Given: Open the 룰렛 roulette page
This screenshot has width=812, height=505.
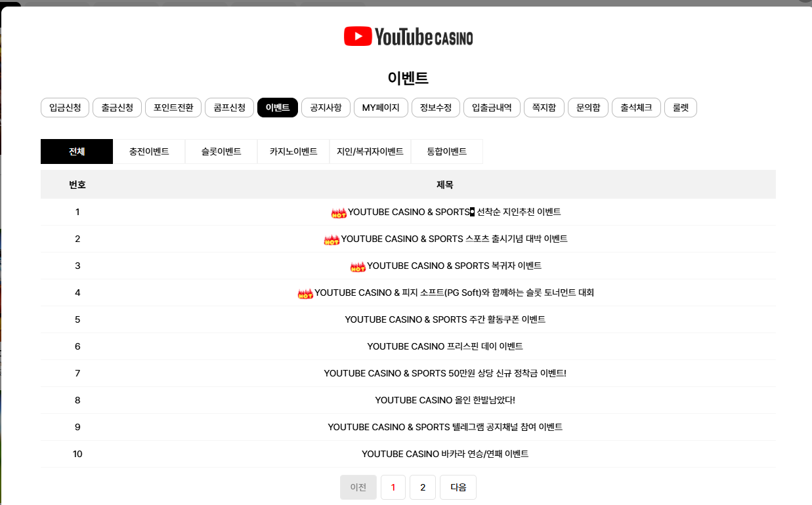Looking at the screenshot, I should click(681, 108).
